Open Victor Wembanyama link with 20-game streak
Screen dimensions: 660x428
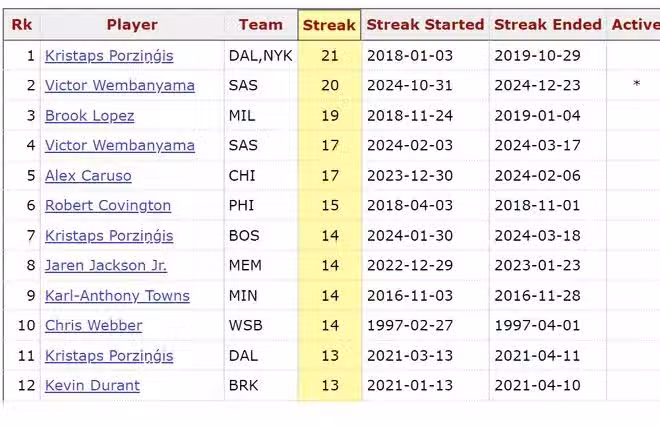tap(120, 86)
